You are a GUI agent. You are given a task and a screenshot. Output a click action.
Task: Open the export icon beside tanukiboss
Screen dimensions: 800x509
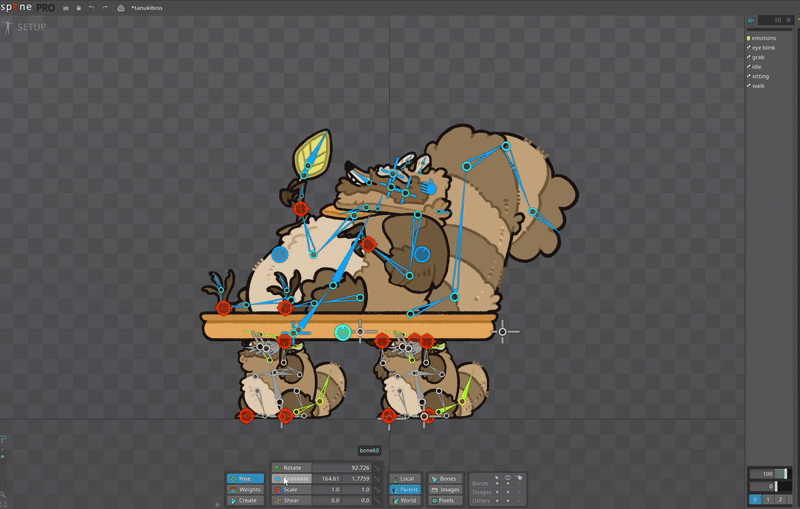coord(120,8)
